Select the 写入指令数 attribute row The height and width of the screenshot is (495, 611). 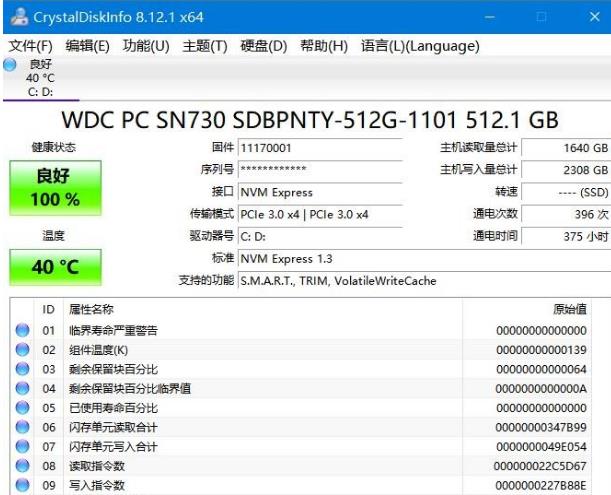click(x=301, y=485)
